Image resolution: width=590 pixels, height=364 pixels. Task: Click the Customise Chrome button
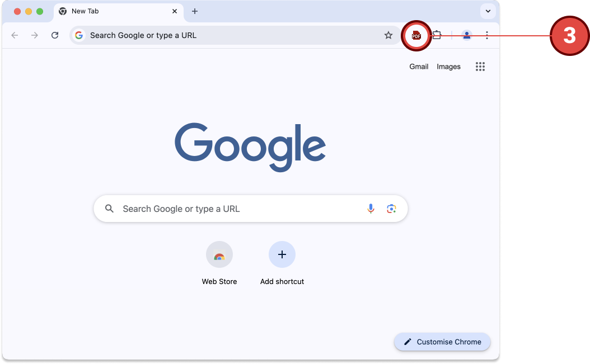(x=442, y=342)
